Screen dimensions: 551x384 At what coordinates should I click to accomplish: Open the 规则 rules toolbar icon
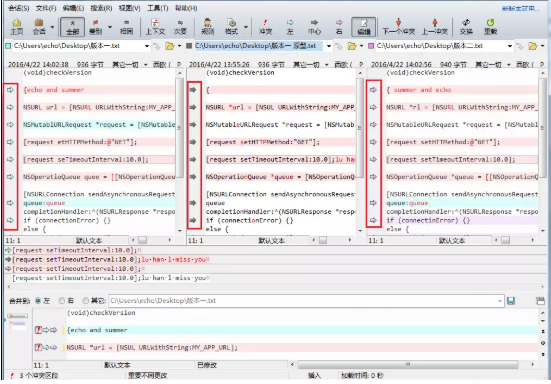click(x=208, y=27)
